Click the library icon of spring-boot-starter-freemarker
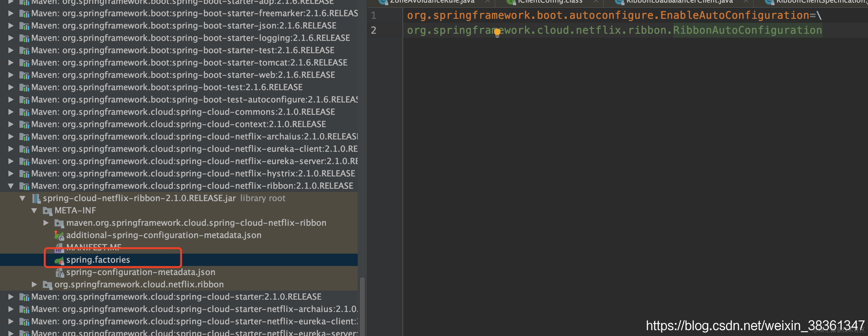The width and height of the screenshot is (868, 336). [x=24, y=14]
